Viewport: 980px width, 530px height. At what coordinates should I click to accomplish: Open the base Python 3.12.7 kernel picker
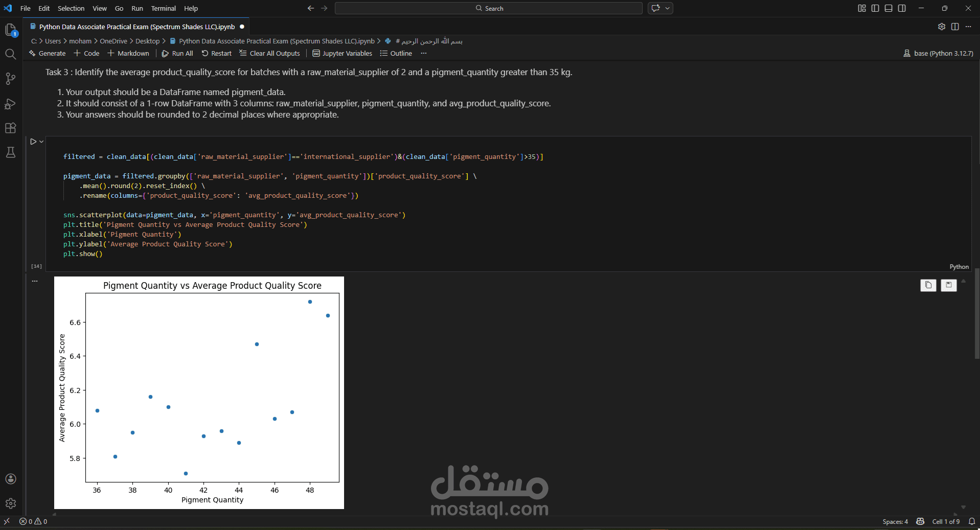938,53
